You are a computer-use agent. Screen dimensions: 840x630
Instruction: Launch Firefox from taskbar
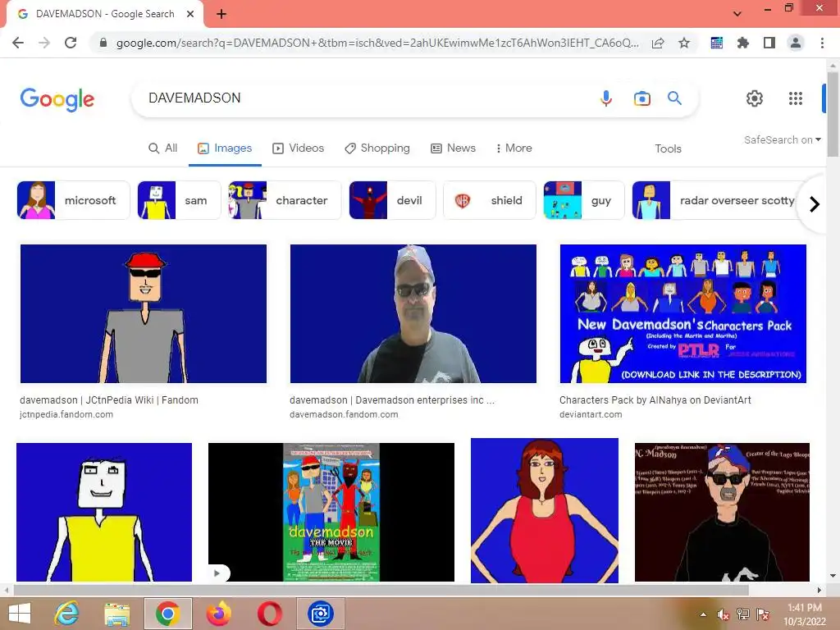coord(218,614)
